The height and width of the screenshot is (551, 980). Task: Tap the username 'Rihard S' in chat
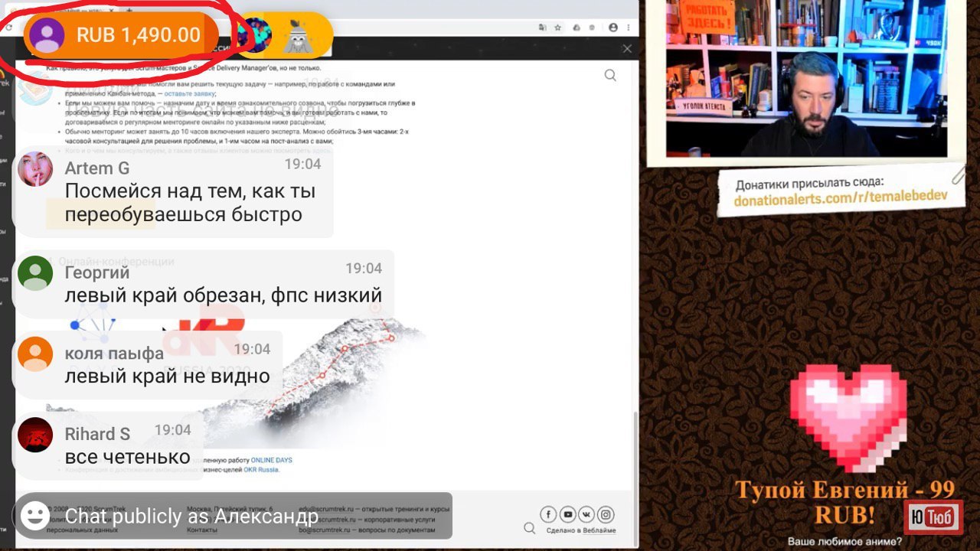coord(97,434)
